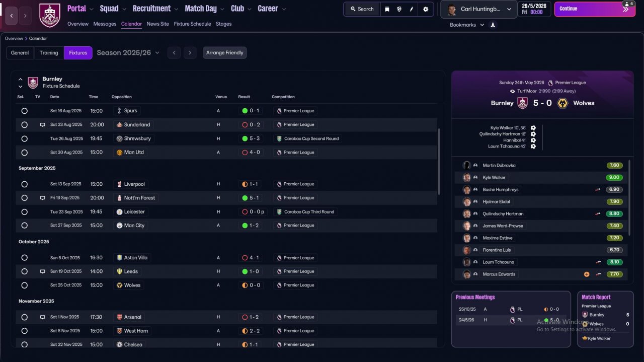Open Season 2025/26 selector dropdown
This screenshot has width=644, height=362.
128,53
